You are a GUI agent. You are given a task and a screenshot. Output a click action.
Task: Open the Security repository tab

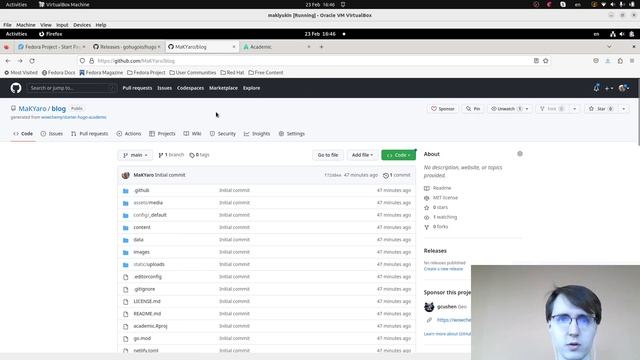coord(223,134)
